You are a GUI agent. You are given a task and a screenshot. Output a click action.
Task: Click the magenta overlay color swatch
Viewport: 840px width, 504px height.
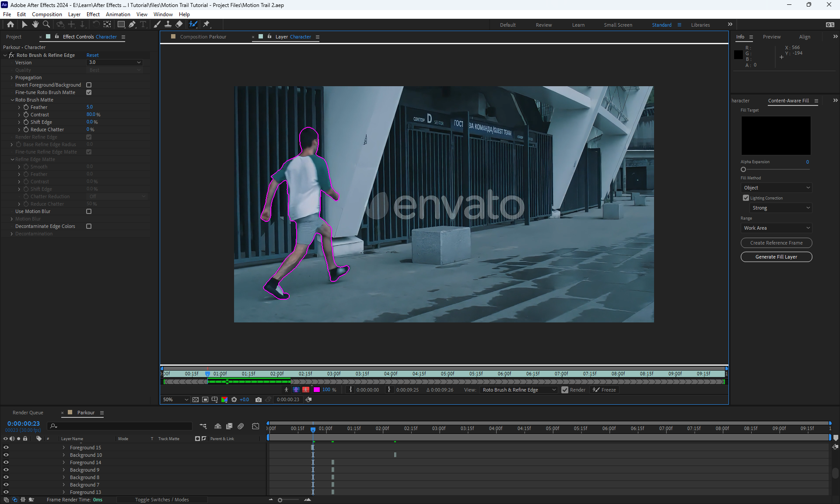(x=317, y=390)
